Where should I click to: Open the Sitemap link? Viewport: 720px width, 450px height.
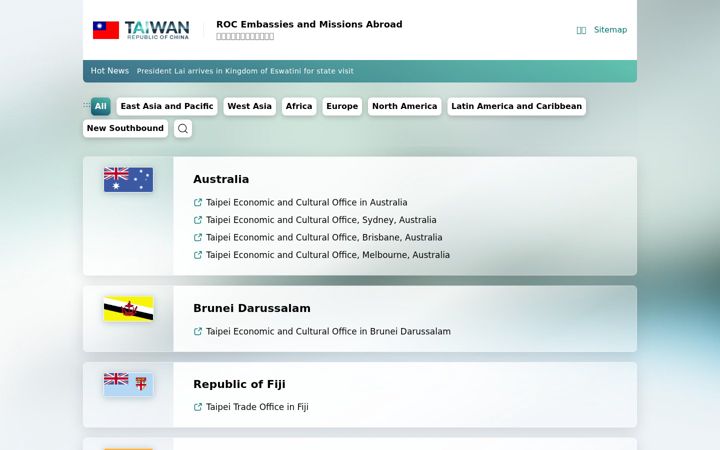pyautogui.click(x=610, y=30)
